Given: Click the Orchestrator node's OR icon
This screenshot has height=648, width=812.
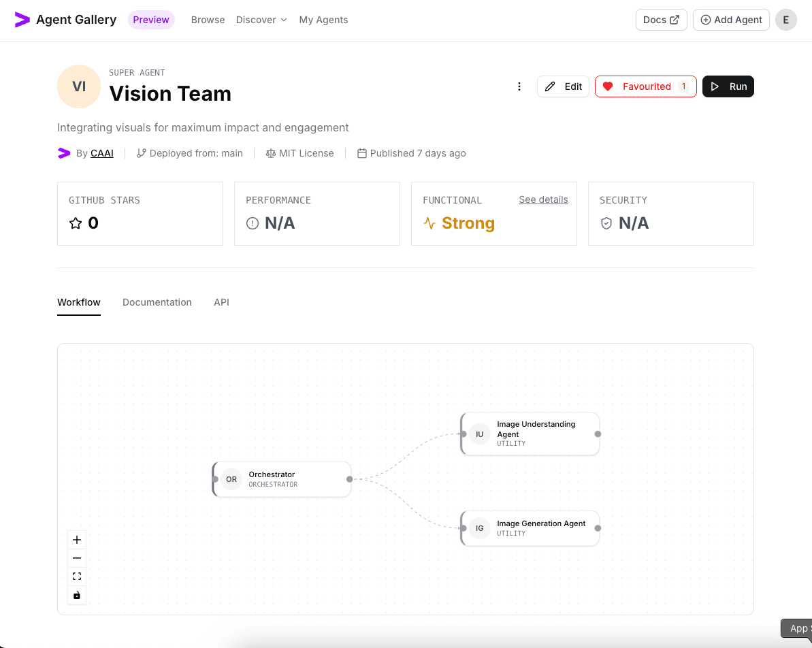Looking at the screenshot, I should (x=231, y=479).
